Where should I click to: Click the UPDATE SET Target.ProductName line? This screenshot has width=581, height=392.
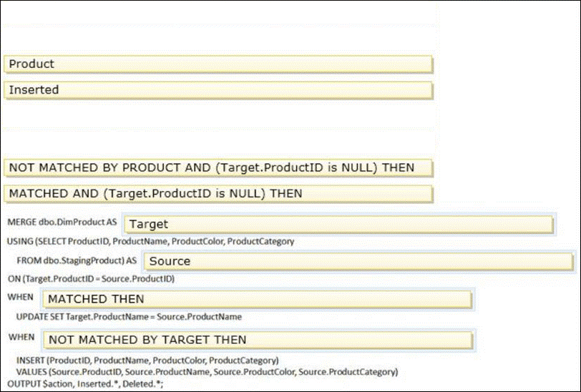click(129, 316)
